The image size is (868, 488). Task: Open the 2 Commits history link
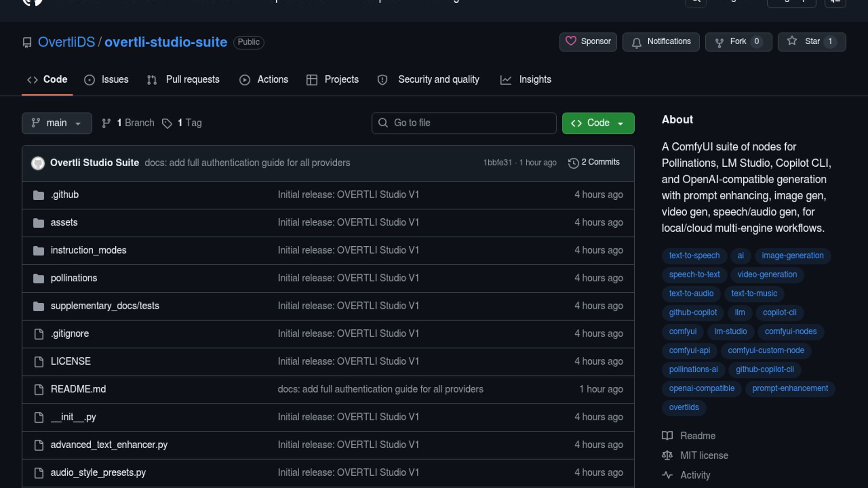600,162
